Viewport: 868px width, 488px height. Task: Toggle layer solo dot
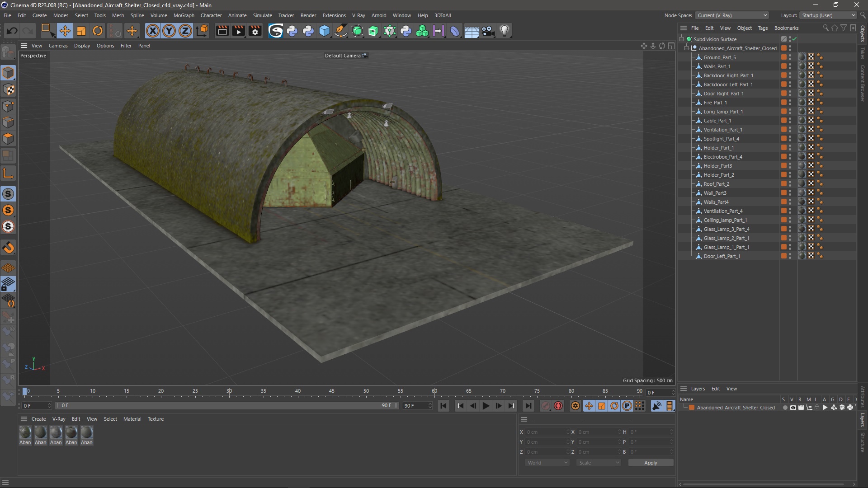click(785, 408)
